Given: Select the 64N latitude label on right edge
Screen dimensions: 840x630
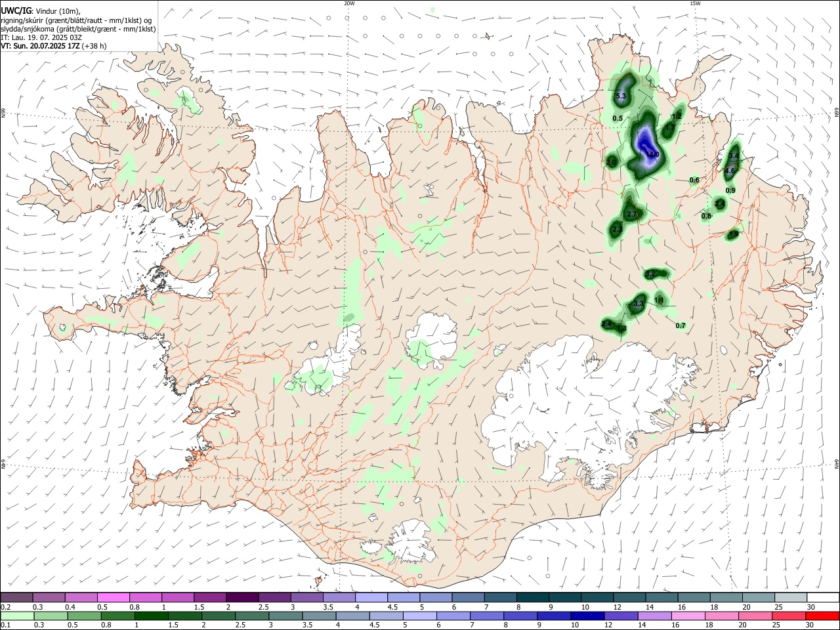Looking at the screenshot, I should coord(837,463).
